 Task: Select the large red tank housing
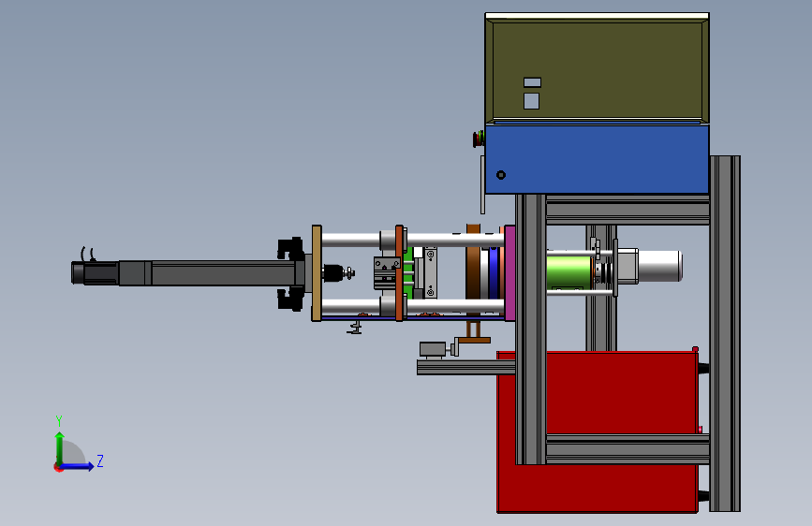tap(598, 431)
